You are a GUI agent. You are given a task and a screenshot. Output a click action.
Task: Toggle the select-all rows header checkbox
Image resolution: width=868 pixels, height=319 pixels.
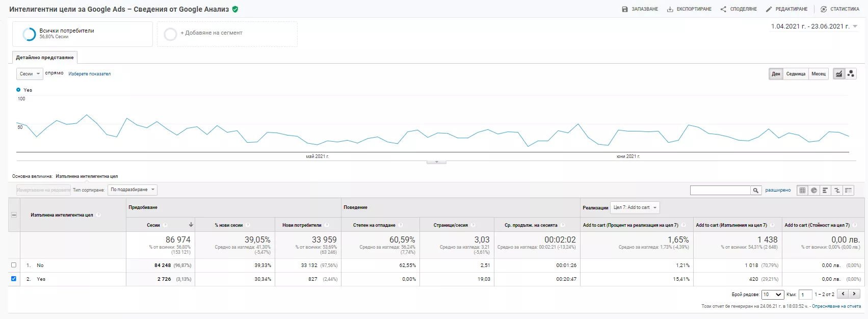[x=14, y=215]
